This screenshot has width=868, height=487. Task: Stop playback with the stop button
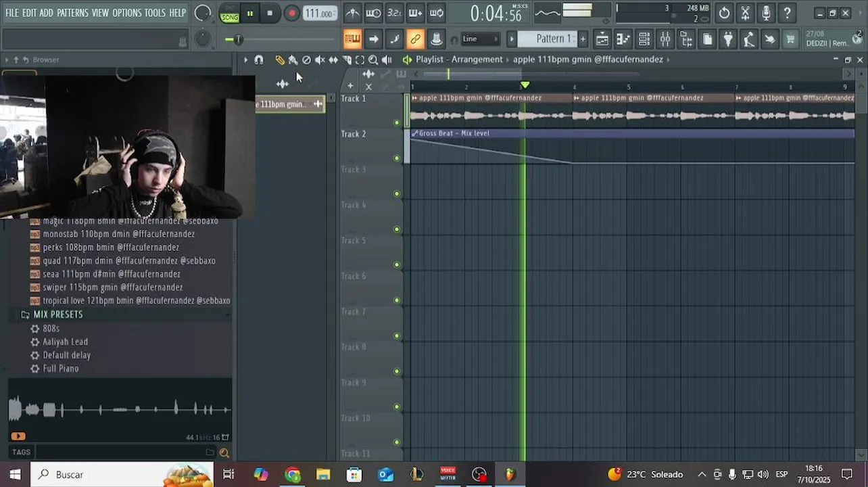(270, 13)
